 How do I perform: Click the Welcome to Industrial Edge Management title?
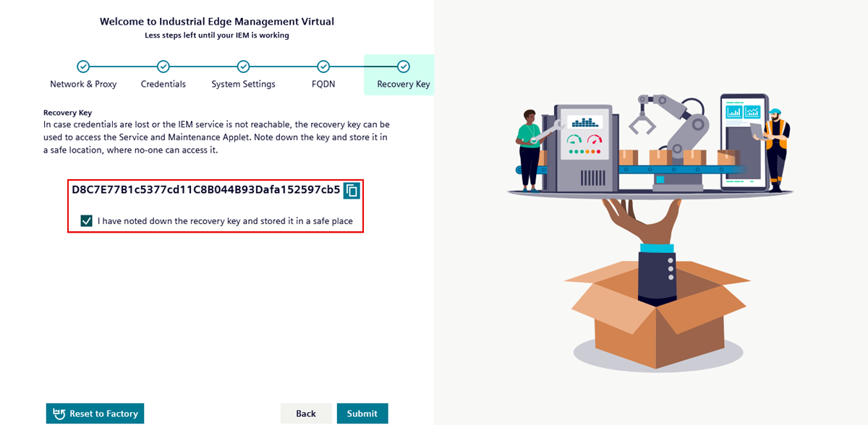[x=217, y=21]
